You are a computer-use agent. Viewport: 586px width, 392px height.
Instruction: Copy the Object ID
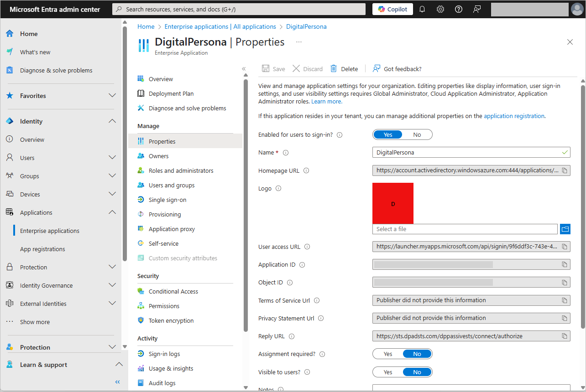point(565,282)
